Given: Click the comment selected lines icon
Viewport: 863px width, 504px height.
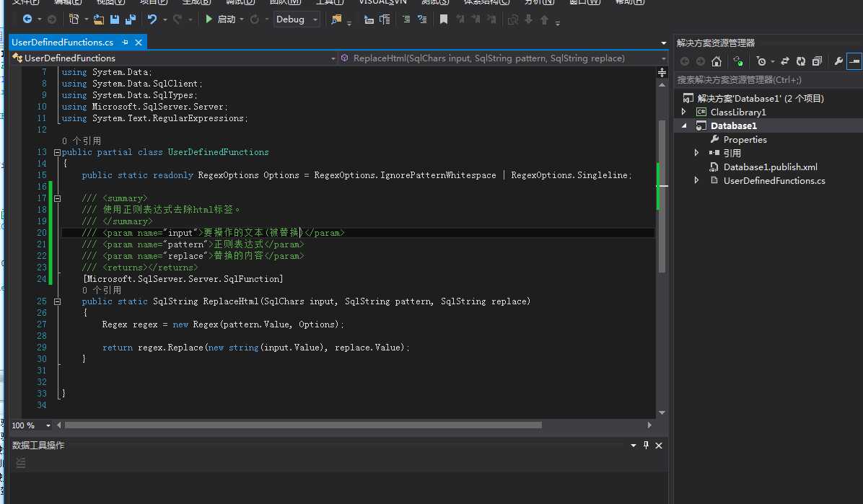Looking at the screenshot, I should pyautogui.click(x=406, y=19).
